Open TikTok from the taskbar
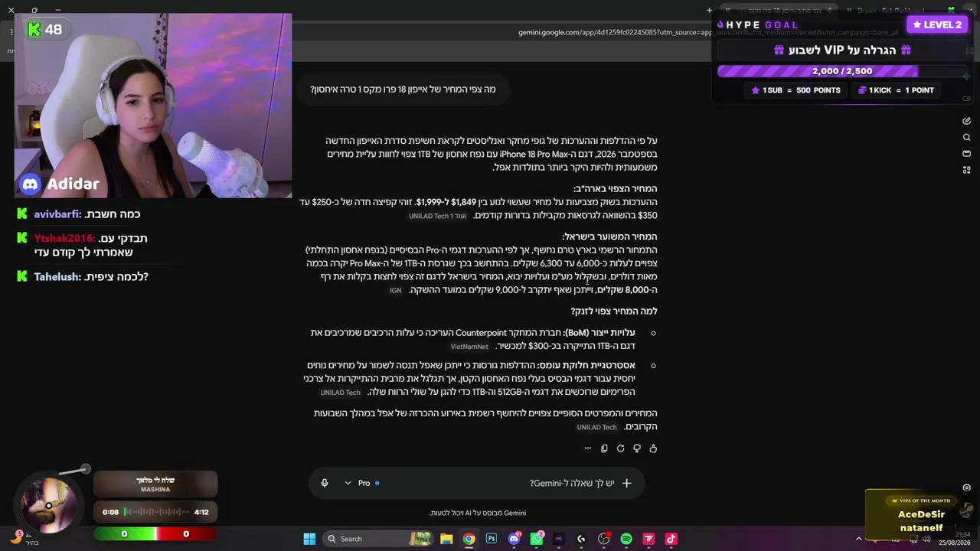 671,539
